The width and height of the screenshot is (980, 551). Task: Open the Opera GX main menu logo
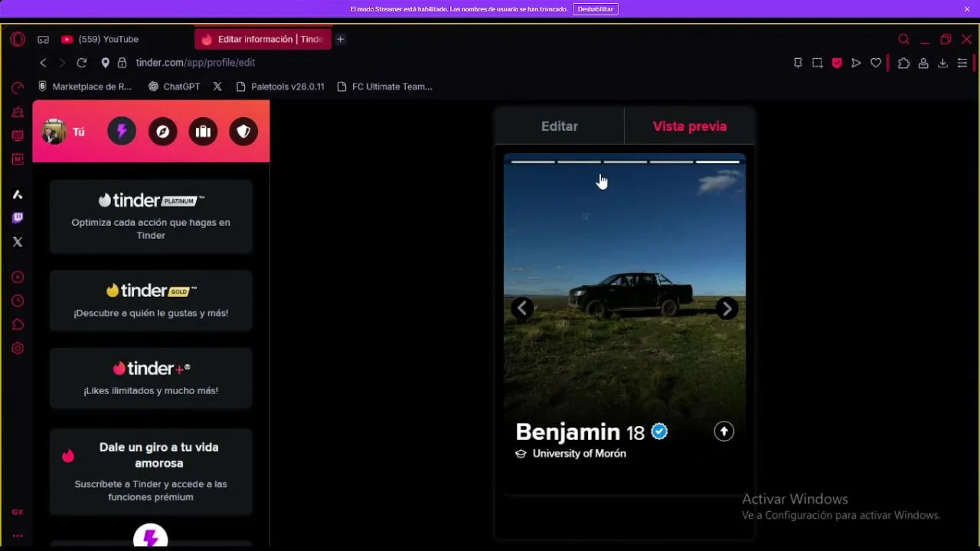coord(18,39)
